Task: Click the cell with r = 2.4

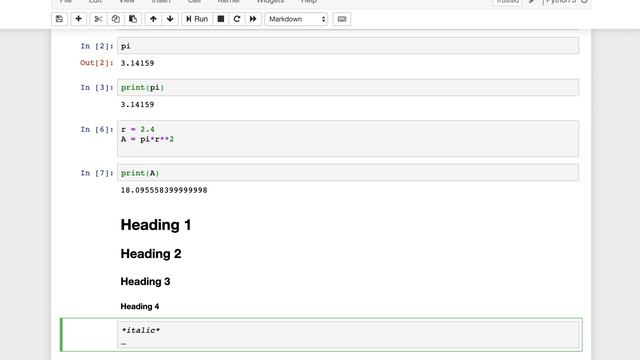Action: (x=348, y=138)
